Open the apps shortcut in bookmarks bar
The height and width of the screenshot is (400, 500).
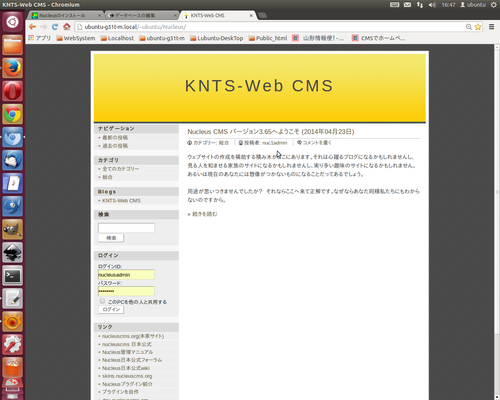tap(40, 38)
